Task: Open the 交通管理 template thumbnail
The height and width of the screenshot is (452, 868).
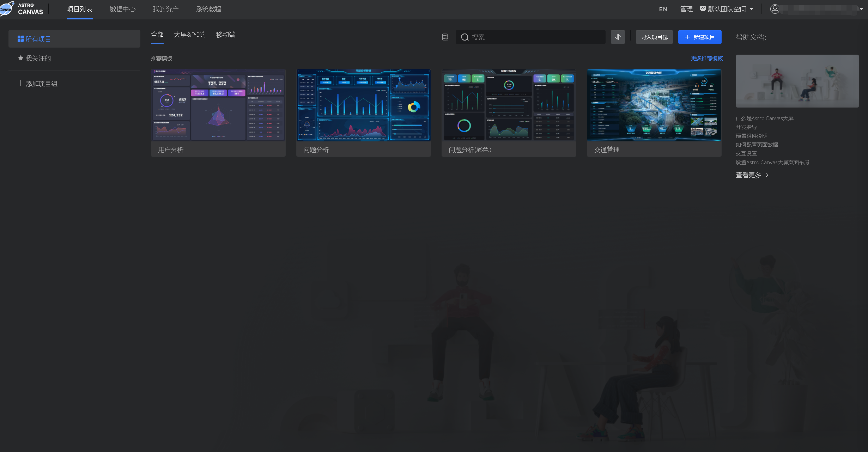Action: pyautogui.click(x=654, y=105)
